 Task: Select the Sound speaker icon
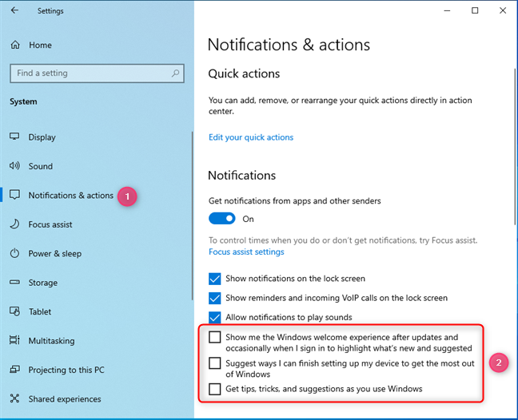[14, 165]
